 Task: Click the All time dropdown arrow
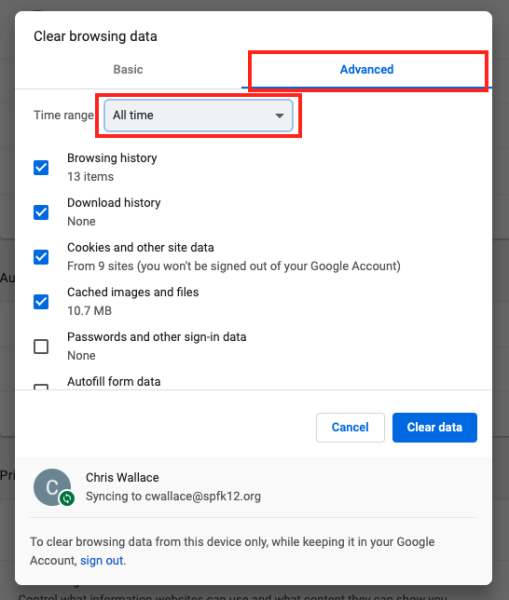(280, 116)
